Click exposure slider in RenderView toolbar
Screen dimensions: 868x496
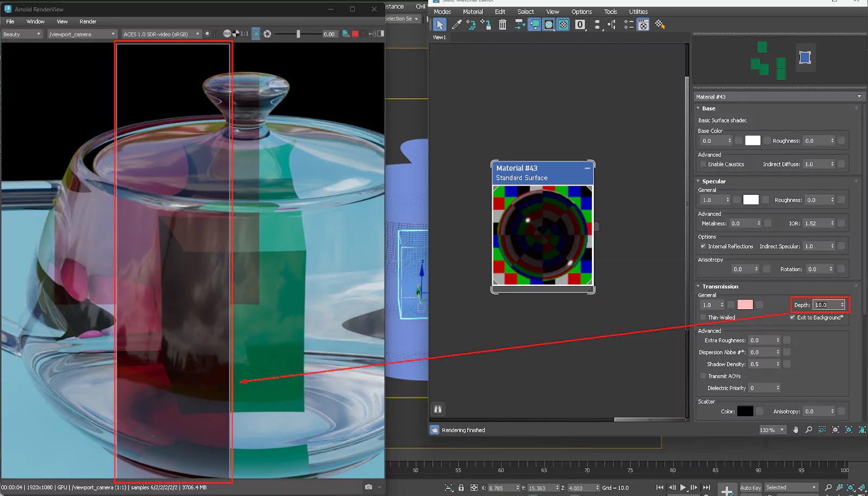(298, 34)
